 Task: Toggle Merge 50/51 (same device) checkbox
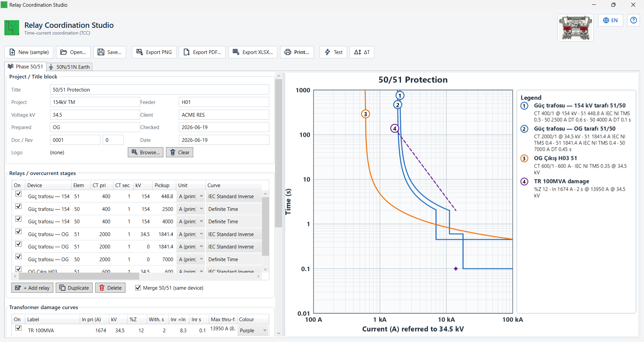click(x=138, y=288)
